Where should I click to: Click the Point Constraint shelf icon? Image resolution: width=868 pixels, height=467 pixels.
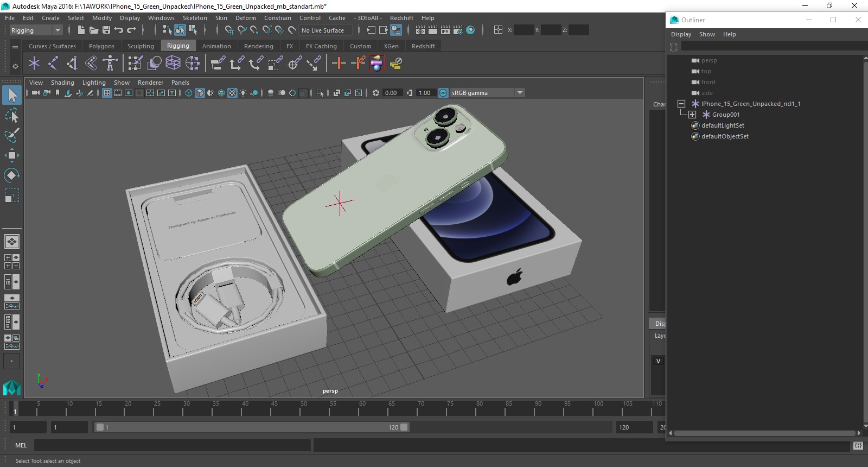237,64
